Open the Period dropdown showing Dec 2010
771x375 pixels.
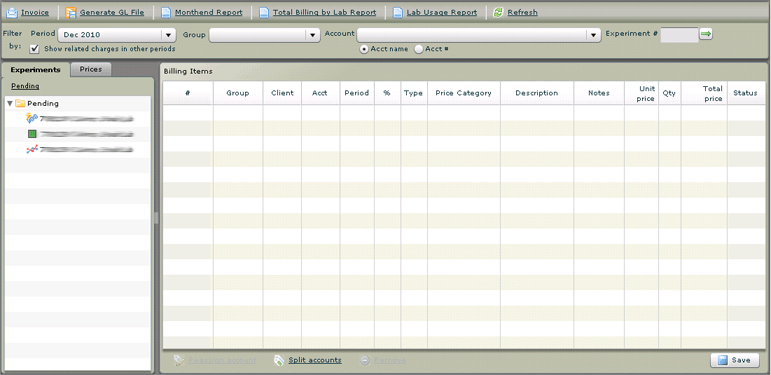[117, 35]
